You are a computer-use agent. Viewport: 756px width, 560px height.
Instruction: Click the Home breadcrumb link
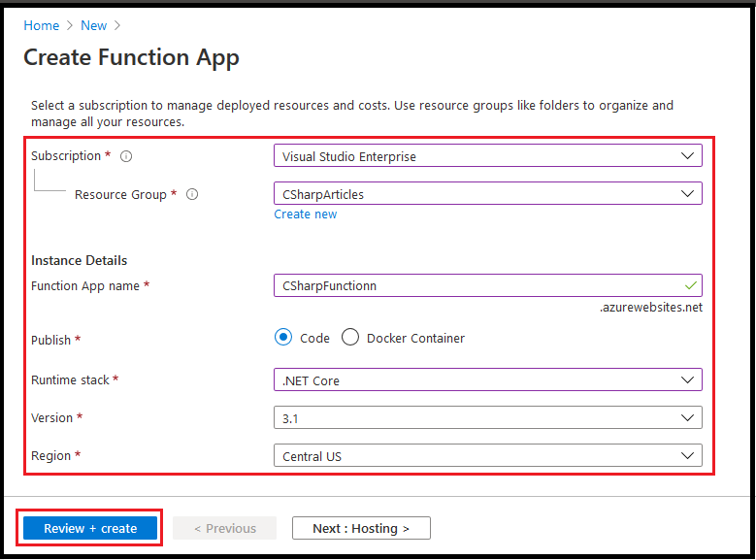[x=41, y=26]
